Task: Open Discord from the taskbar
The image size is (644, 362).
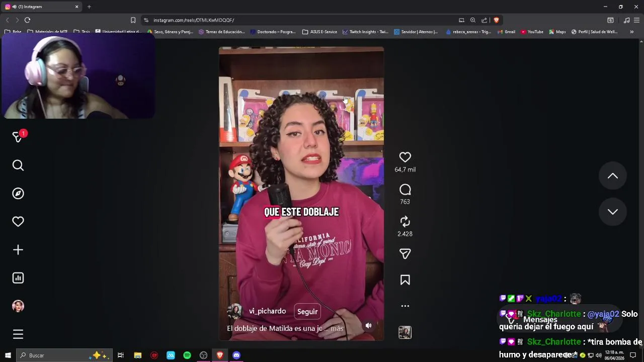Action: pos(236,355)
